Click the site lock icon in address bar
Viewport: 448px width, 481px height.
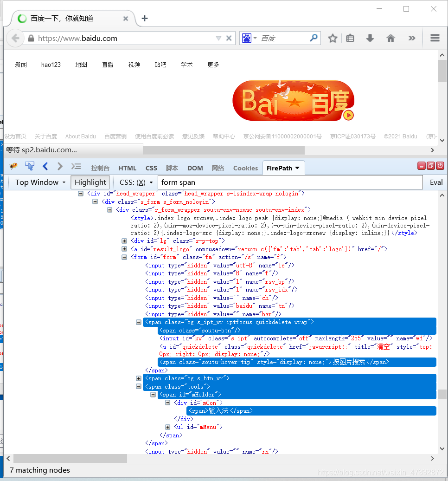coord(31,39)
